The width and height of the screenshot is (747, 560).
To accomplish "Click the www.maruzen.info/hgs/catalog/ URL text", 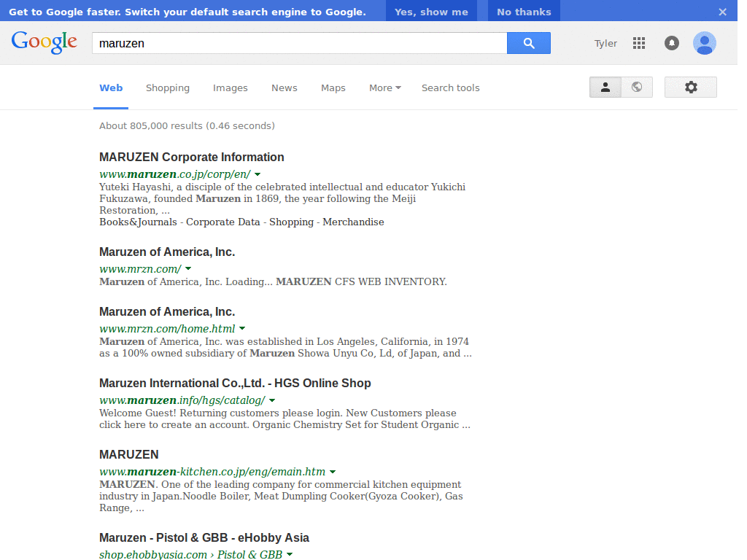I will tap(182, 400).
